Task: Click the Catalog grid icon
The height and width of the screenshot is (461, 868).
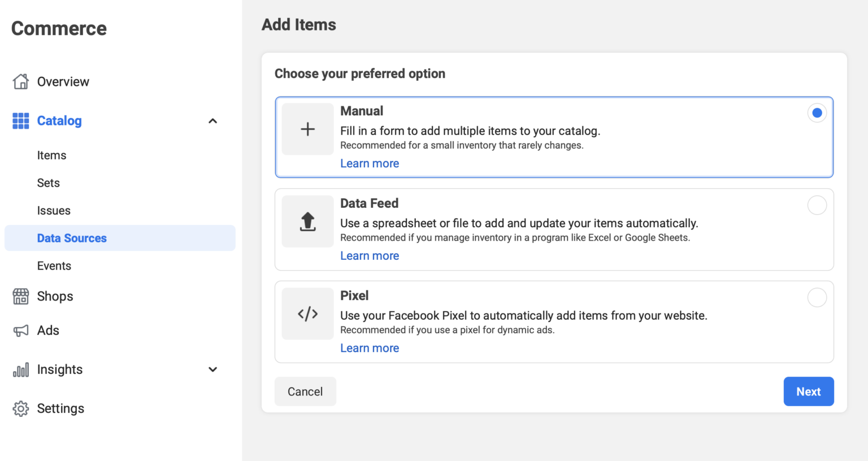Action: (21, 121)
